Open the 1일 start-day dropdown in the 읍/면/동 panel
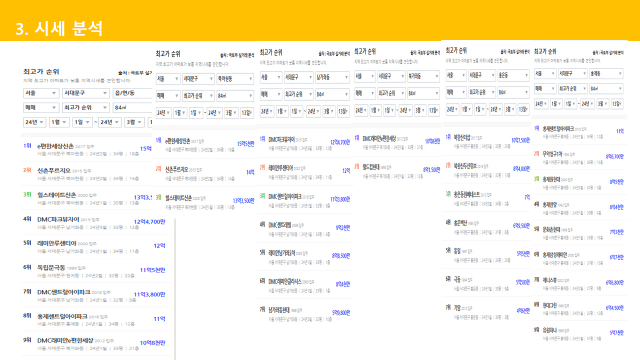Image resolution: width=640 pixels, height=360 pixels. coord(82,122)
